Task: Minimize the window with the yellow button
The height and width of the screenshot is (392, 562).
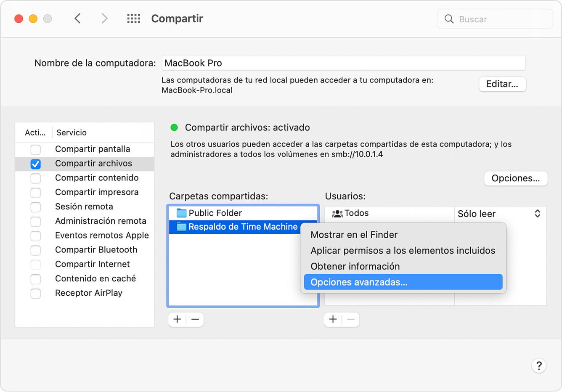Action: click(33, 19)
